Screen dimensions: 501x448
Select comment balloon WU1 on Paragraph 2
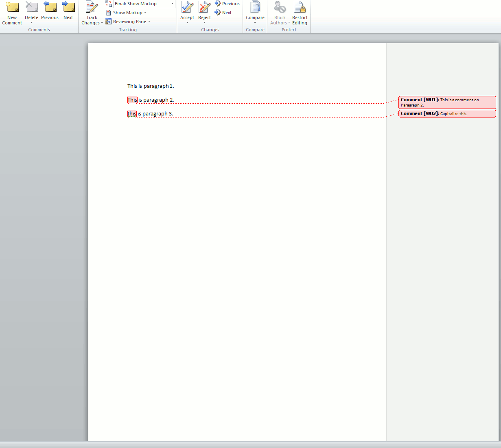[447, 102]
